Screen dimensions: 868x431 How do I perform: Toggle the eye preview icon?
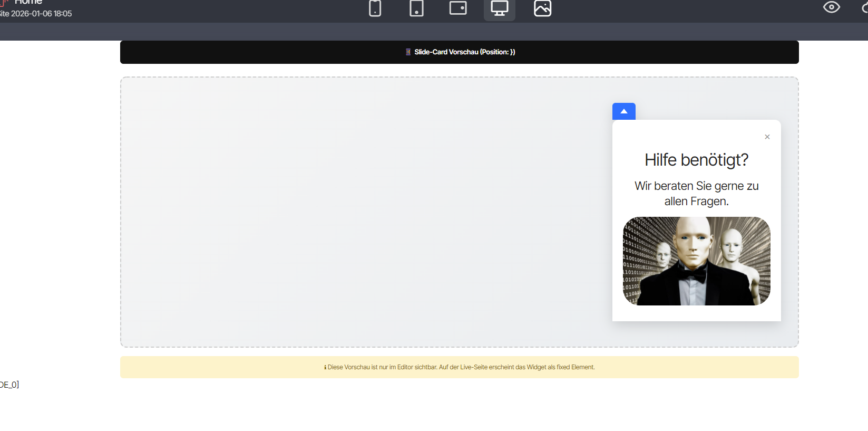831,7
